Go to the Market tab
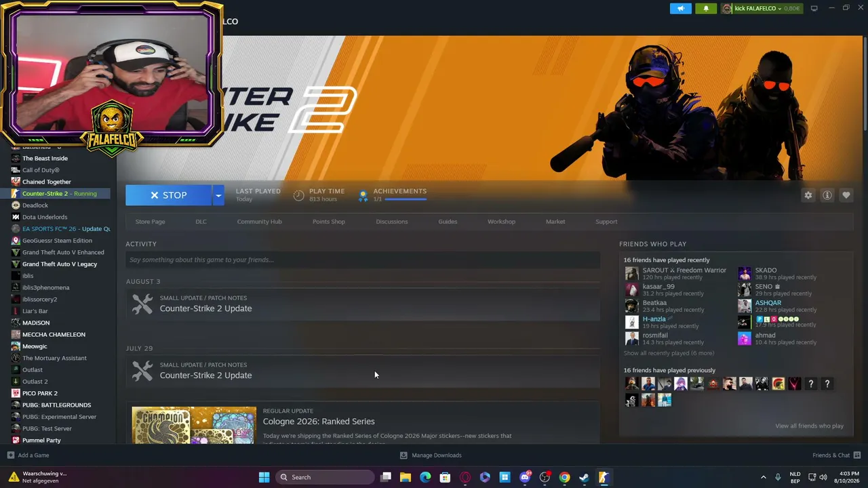Screen dimensions: 868x488 (x=555, y=222)
